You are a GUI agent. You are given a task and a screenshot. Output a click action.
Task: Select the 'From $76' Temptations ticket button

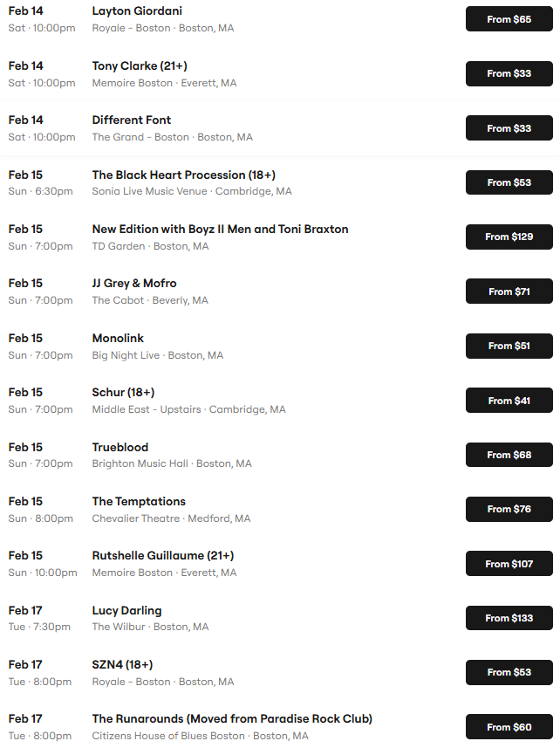(x=509, y=509)
